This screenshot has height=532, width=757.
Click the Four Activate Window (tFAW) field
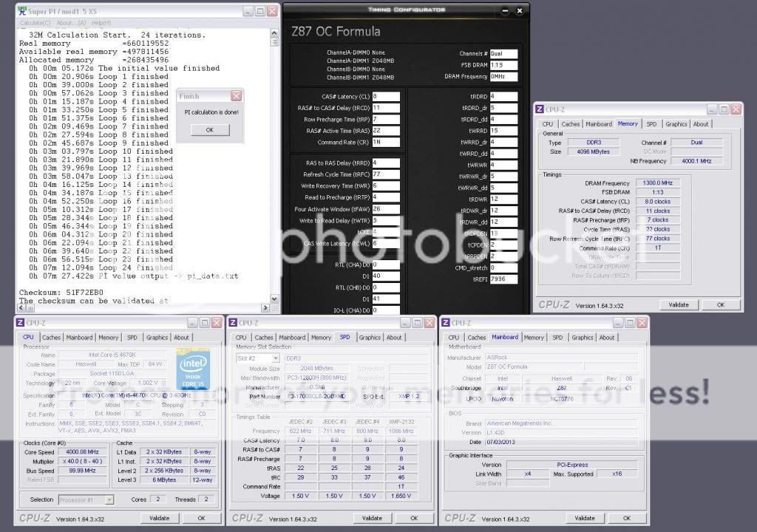point(385,209)
